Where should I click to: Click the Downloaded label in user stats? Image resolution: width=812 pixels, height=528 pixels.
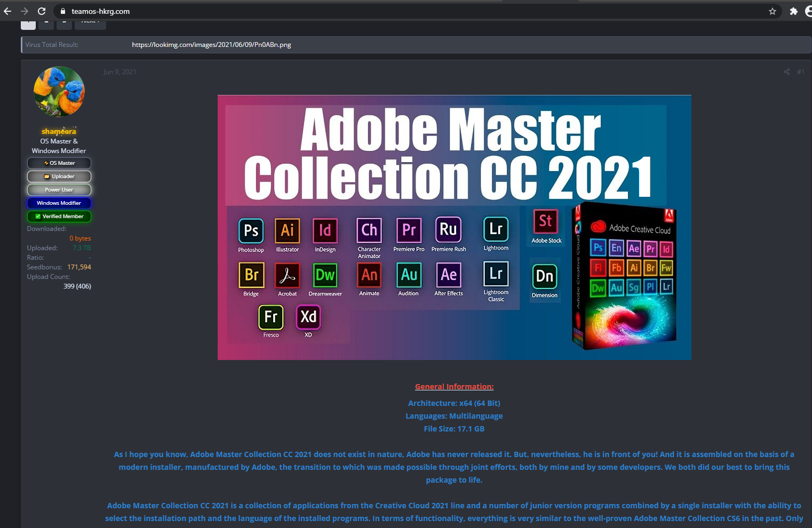47,229
